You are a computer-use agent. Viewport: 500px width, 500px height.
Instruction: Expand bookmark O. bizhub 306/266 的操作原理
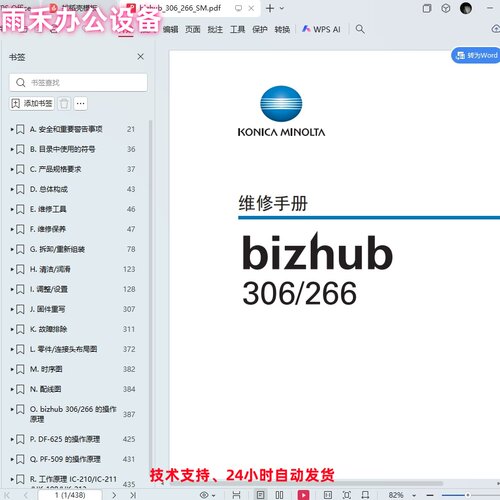tap(12, 409)
